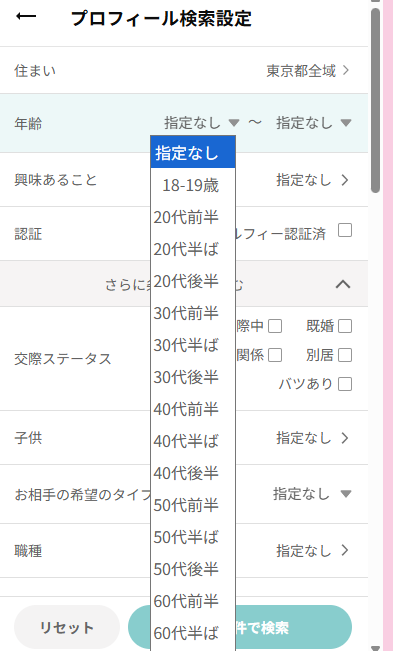The width and height of the screenshot is (395, 651).
Task: Check the 既婚 checkbox
Action: pyautogui.click(x=345, y=326)
